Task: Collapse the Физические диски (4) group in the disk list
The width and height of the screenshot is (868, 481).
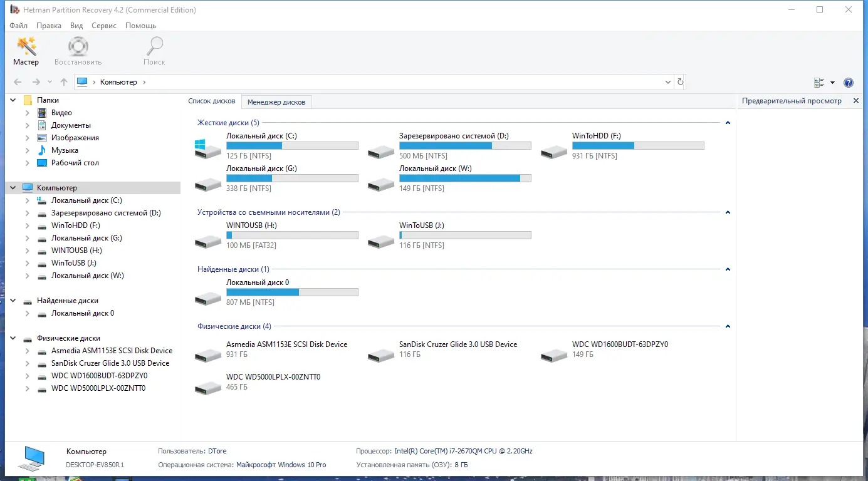Action: pyautogui.click(x=728, y=326)
